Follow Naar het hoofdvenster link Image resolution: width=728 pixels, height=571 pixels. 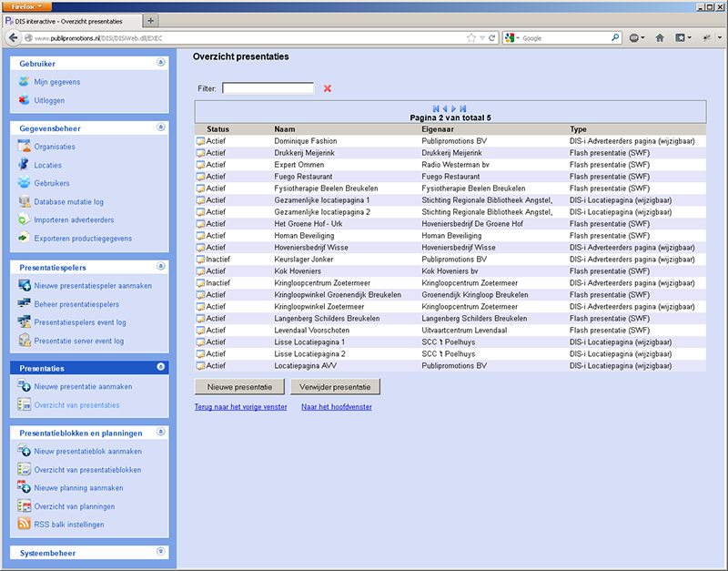(x=337, y=407)
